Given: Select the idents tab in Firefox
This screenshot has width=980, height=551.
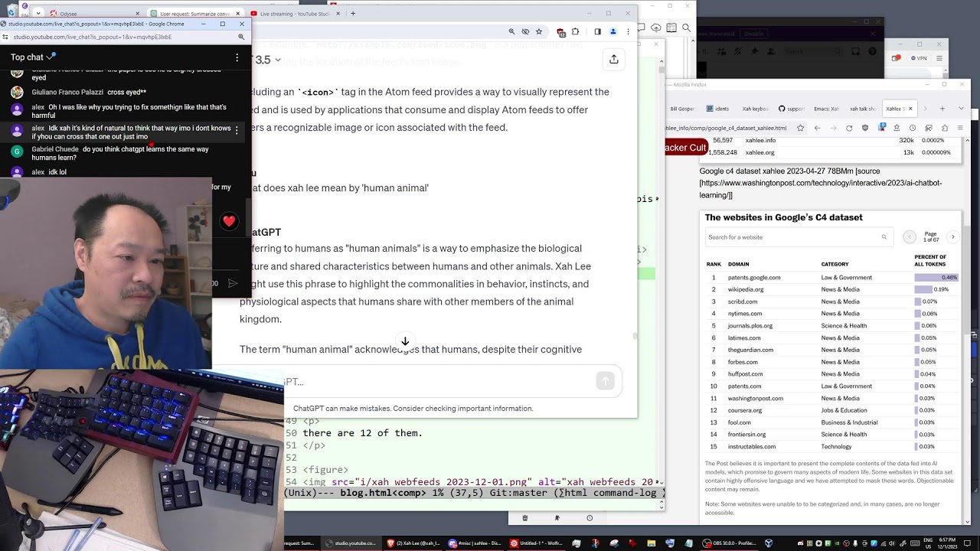Looking at the screenshot, I should (x=717, y=109).
